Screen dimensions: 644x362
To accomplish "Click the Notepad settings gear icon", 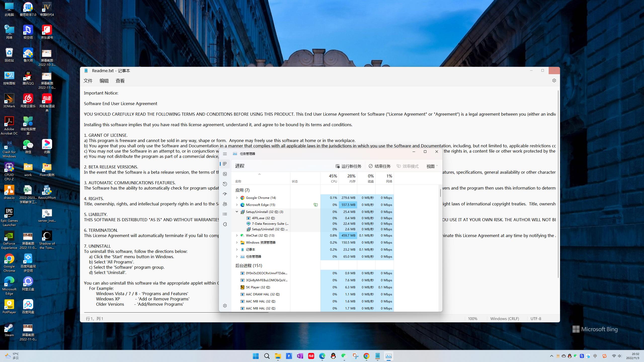I will tap(554, 80).
